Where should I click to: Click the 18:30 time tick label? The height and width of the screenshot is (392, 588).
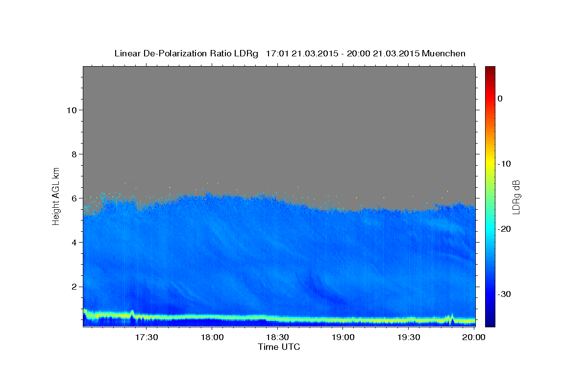[x=277, y=337]
